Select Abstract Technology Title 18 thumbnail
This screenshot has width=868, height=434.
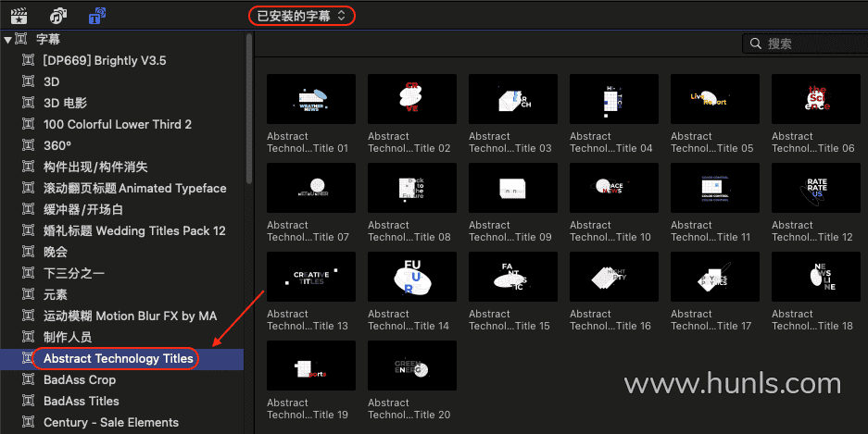816,277
